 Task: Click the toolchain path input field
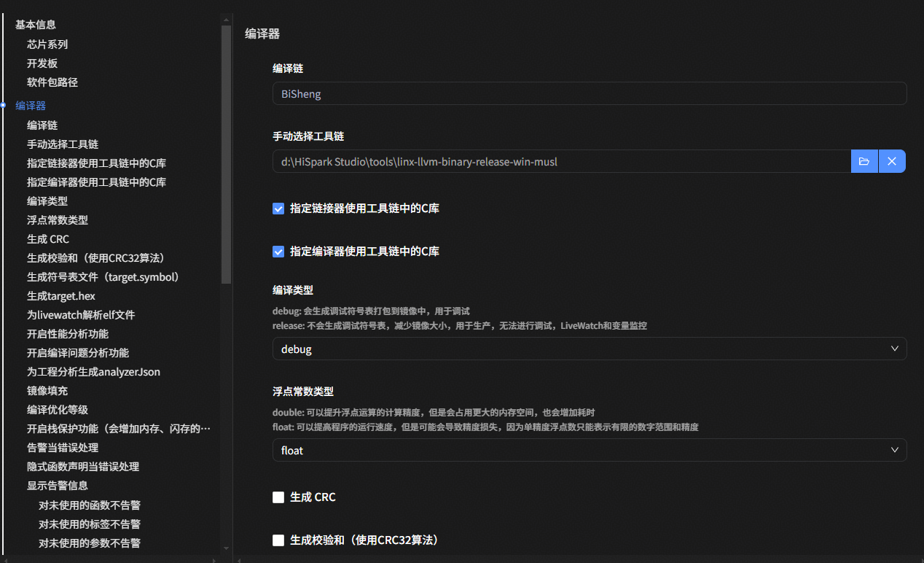click(562, 161)
